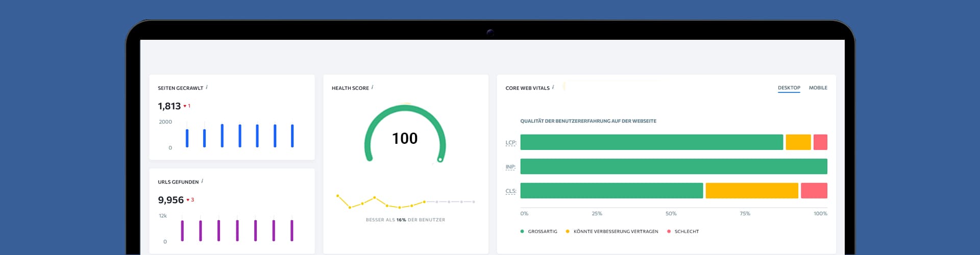Open info icon next to Core Web Vitals
The height and width of the screenshot is (255, 980).
click(x=553, y=87)
